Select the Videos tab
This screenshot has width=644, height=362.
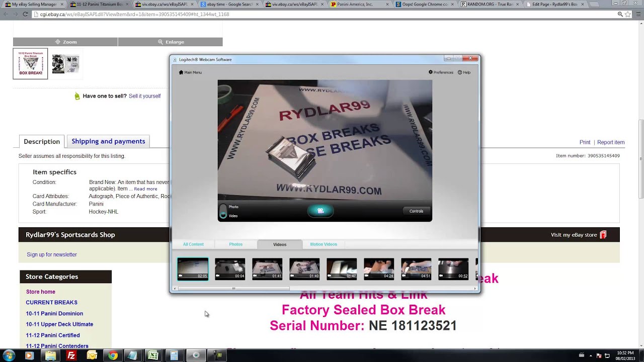point(280,244)
